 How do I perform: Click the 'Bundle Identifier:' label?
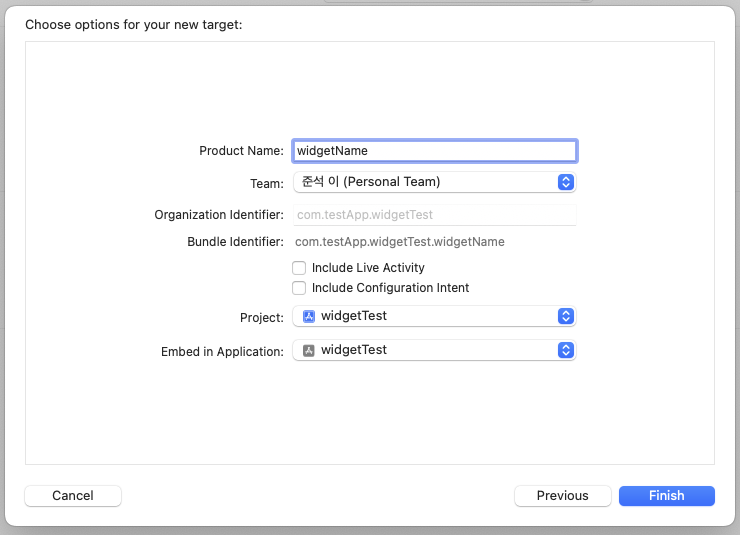click(x=235, y=242)
